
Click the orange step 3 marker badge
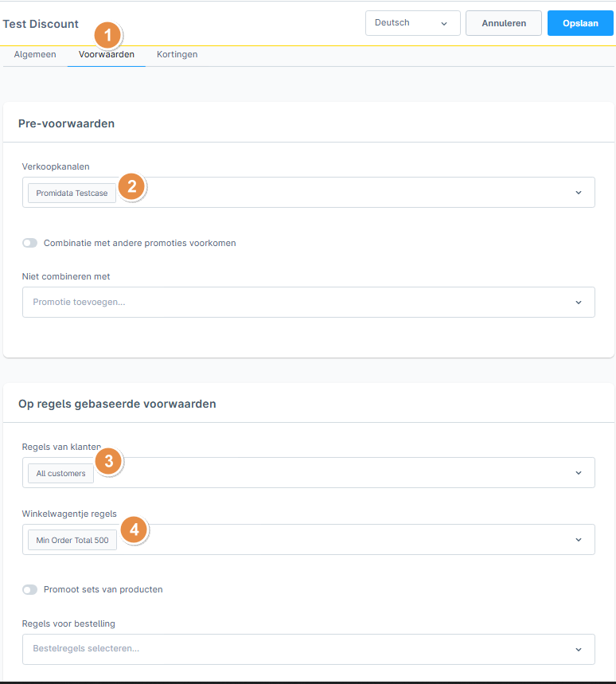click(109, 461)
